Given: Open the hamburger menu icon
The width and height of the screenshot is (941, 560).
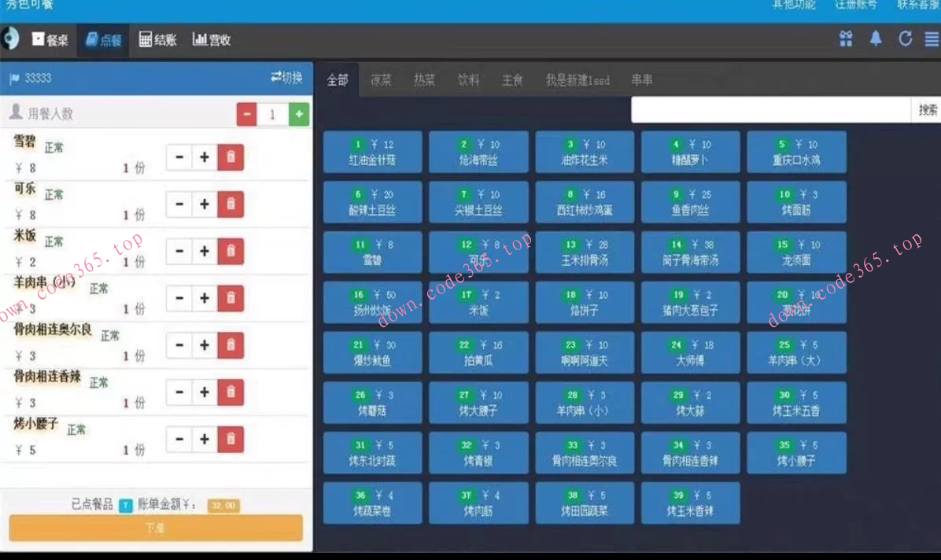Looking at the screenshot, I should tap(931, 39).
